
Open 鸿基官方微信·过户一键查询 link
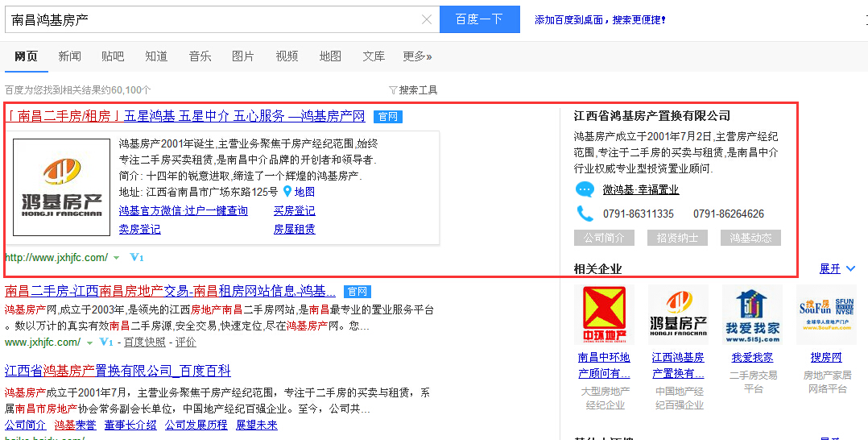pos(184,210)
